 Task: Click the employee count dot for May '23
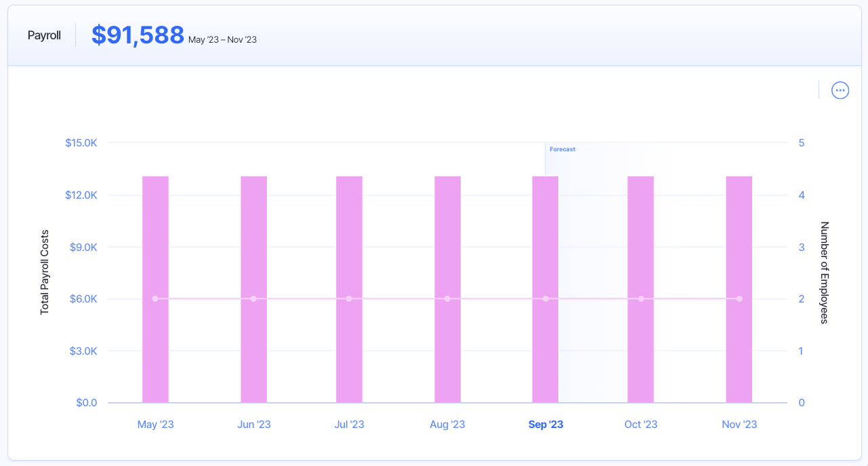155,299
